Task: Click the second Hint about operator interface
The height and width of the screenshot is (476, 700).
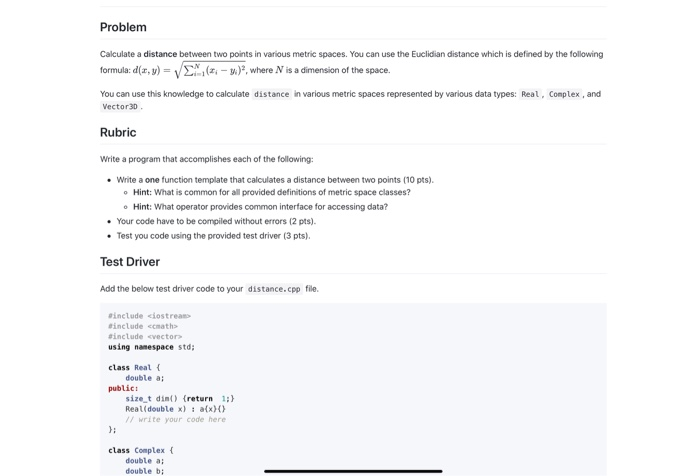Action: 260,207
